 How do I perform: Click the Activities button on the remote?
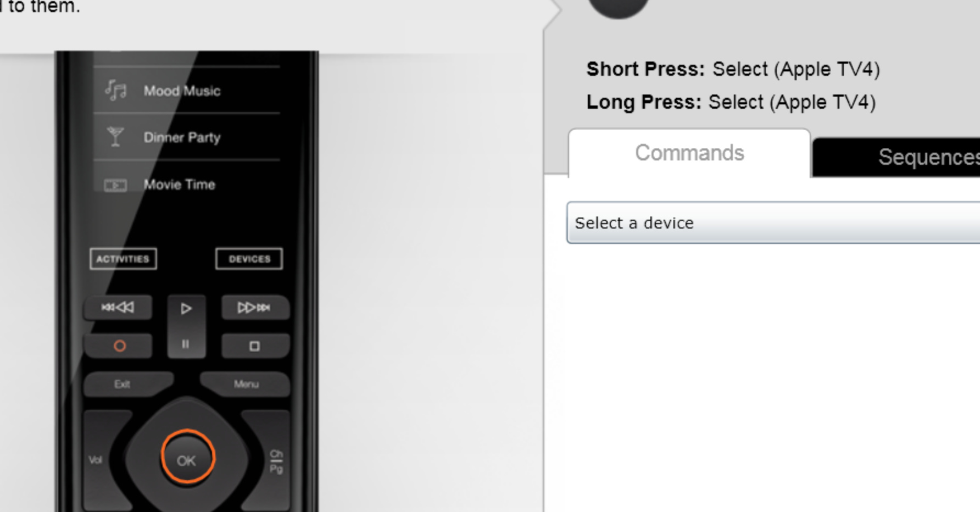[123, 259]
